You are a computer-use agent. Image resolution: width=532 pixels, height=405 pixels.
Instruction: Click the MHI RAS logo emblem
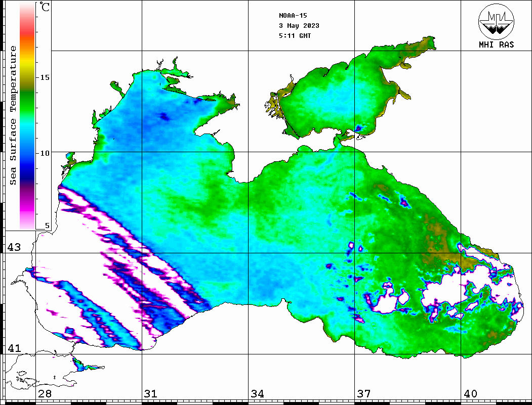pyautogui.click(x=496, y=21)
